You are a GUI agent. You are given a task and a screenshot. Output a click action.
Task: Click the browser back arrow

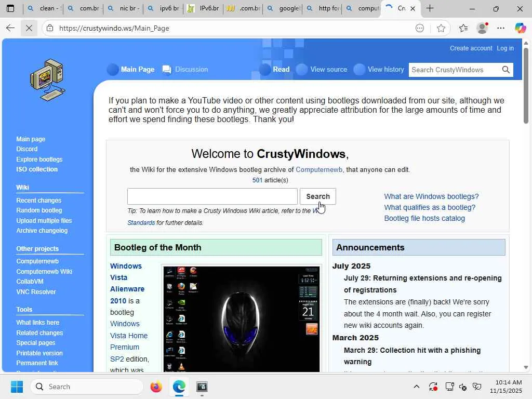pos(10,28)
